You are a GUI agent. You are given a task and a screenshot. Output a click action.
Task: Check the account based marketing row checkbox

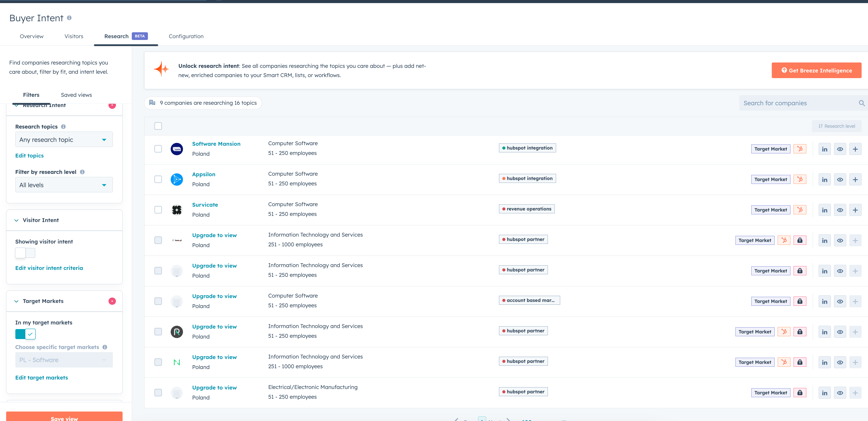coord(158,301)
